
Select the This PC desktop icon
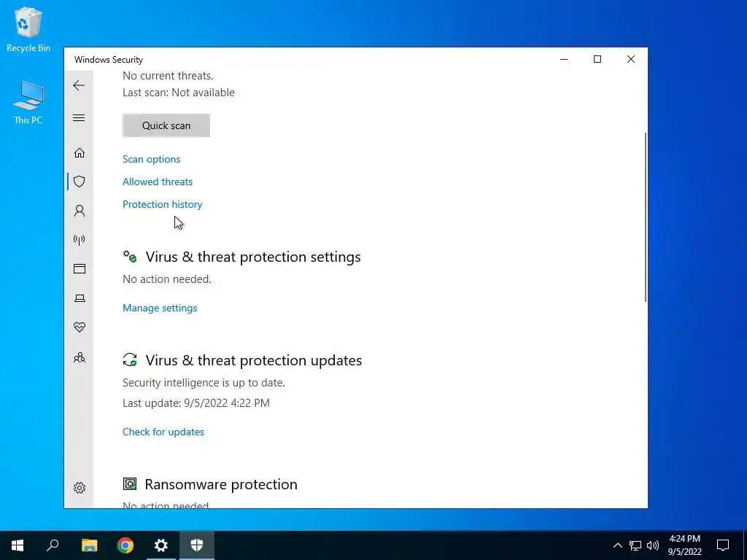(x=28, y=103)
